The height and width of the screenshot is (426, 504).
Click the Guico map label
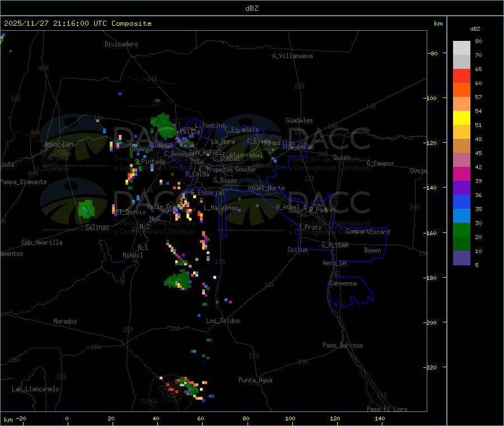click(x=342, y=157)
